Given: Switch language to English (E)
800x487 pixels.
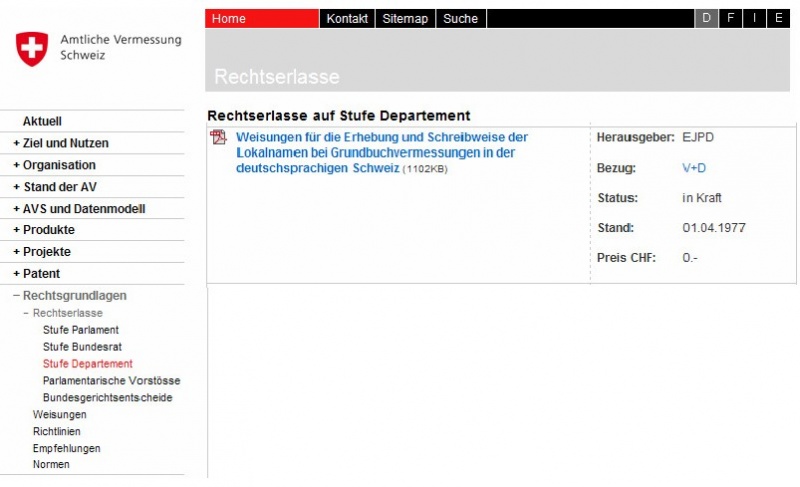Looking at the screenshot, I should (x=778, y=18).
